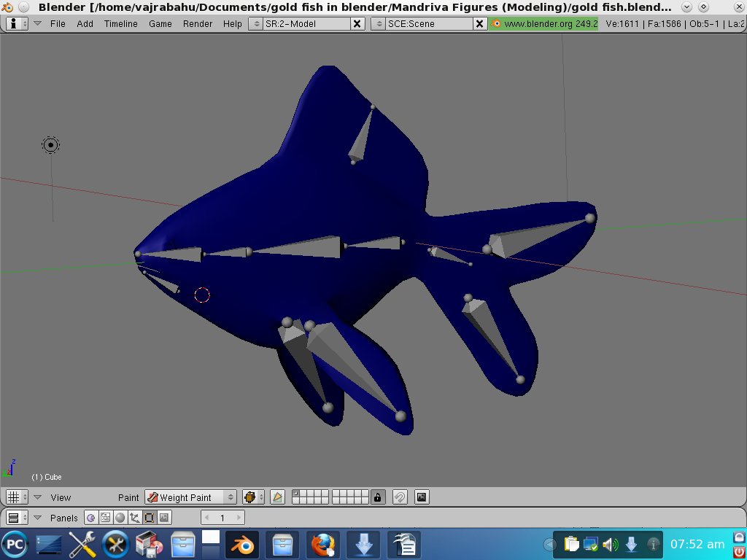Open the Weight Paint mode dropdown

pyautogui.click(x=191, y=497)
